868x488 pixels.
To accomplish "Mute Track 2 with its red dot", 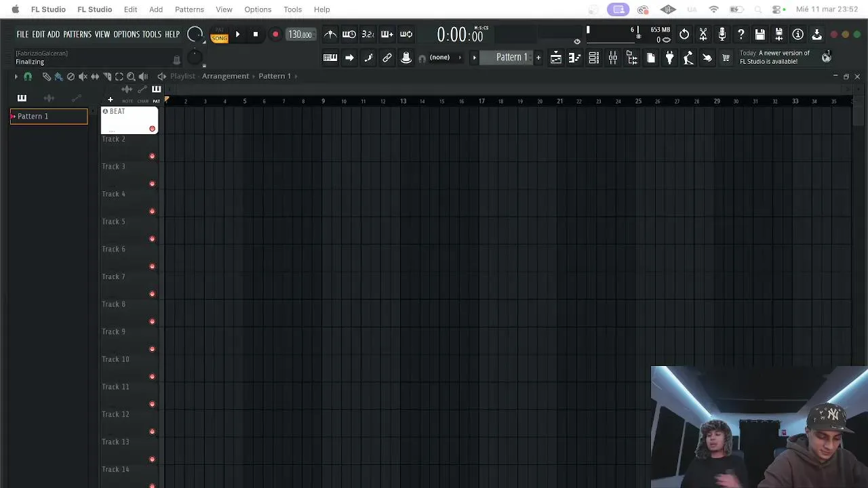I will point(152,157).
